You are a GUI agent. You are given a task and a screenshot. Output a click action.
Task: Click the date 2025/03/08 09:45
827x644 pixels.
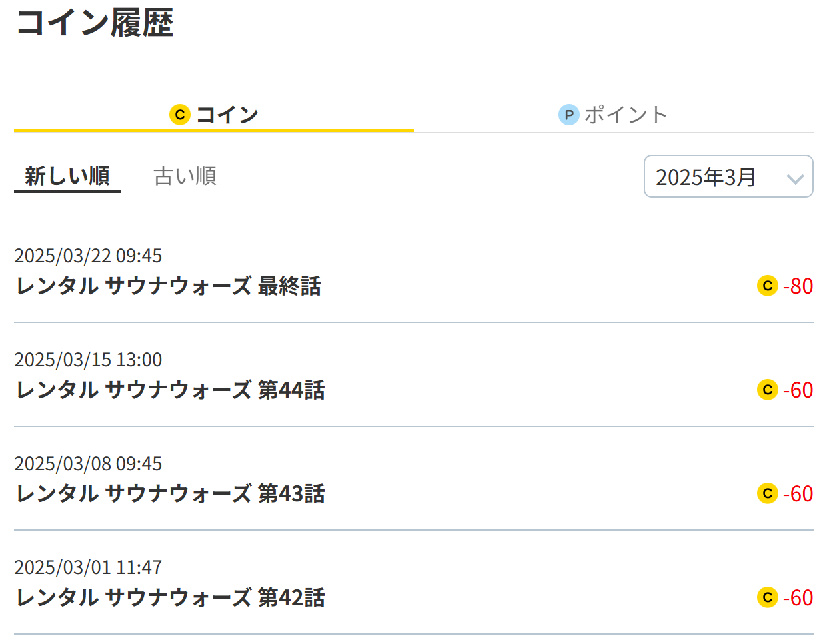pos(88,464)
